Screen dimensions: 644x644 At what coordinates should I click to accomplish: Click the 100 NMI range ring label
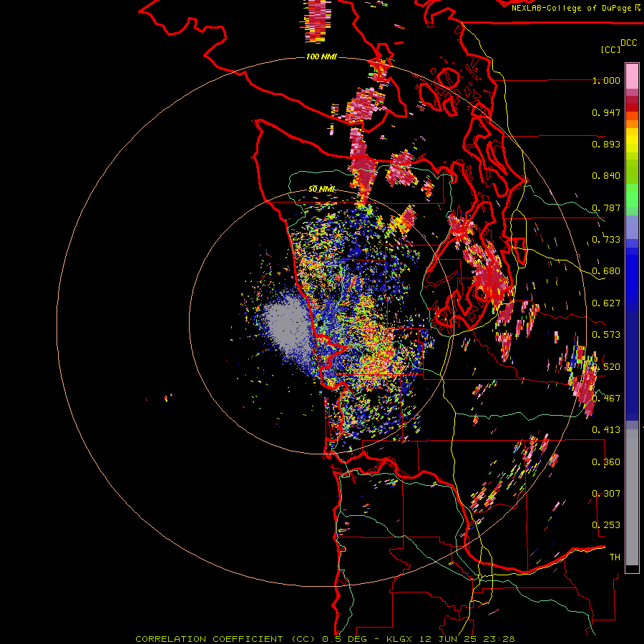[x=321, y=57]
